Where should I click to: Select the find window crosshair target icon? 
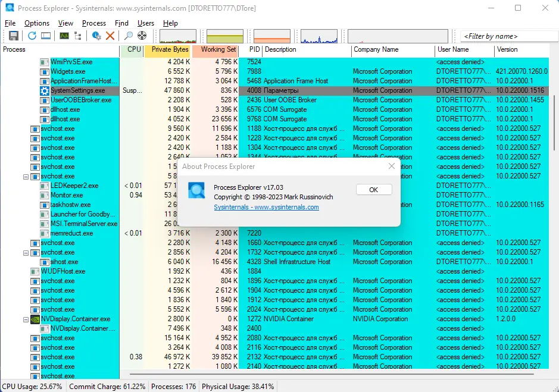pyautogui.click(x=142, y=36)
